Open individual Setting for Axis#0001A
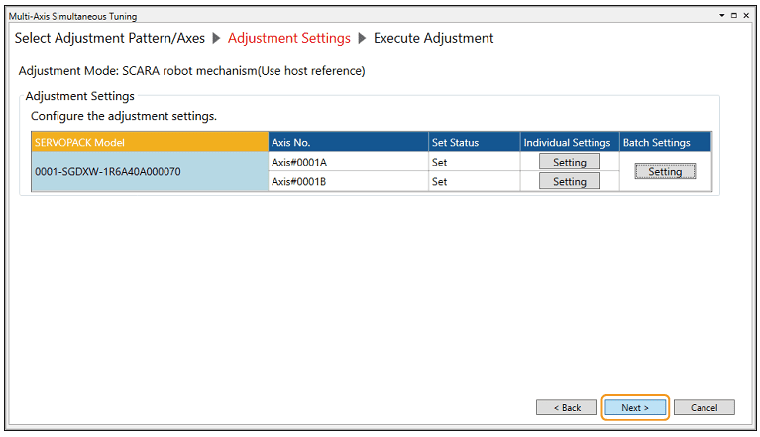760x437 pixels. point(569,162)
